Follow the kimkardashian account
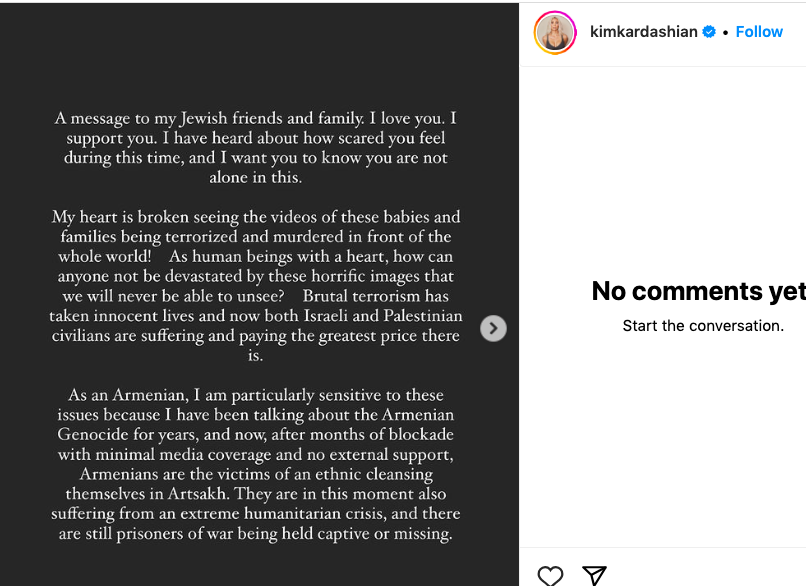Viewport: 806px width, 586px height. 759,32
